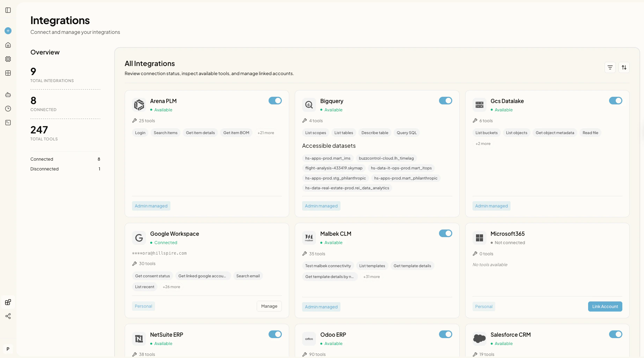Screen dimensions: 644x358
Task: Click dataset buzzcontrol-cloud.lh_timelag
Action: tap(386, 158)
